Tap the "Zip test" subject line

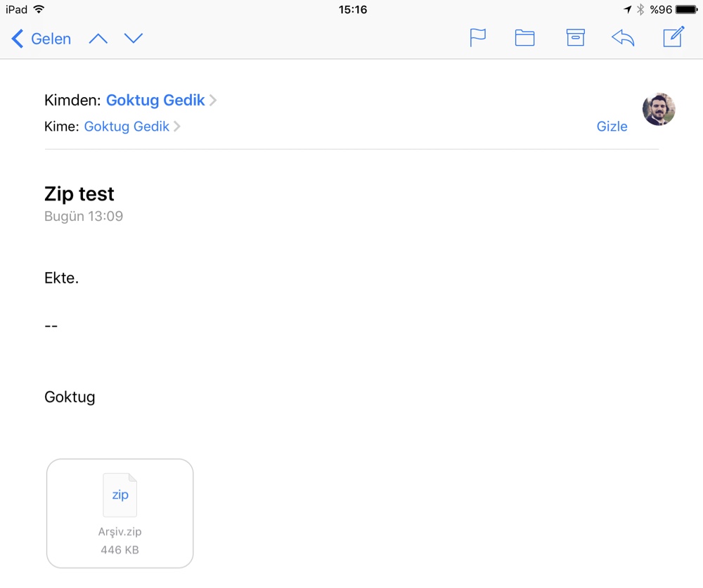79,194
